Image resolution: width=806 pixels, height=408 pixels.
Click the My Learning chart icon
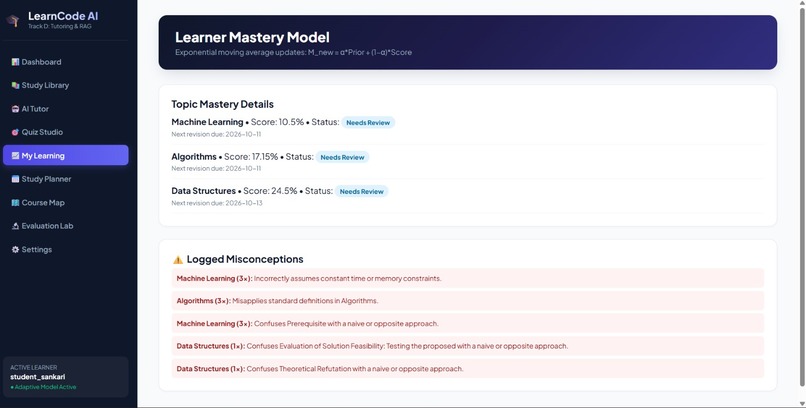pos(15,156)
